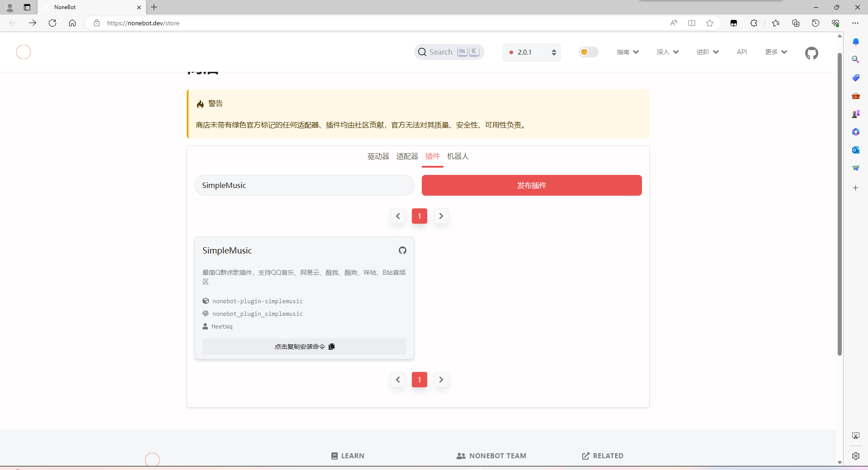Open sidebar Games chess icon

point(856,114)
